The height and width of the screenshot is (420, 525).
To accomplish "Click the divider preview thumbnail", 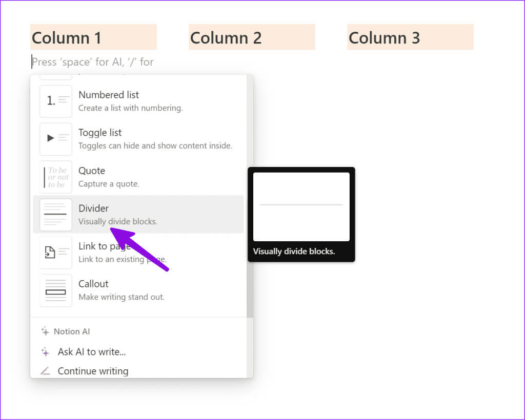I will 301,206.
